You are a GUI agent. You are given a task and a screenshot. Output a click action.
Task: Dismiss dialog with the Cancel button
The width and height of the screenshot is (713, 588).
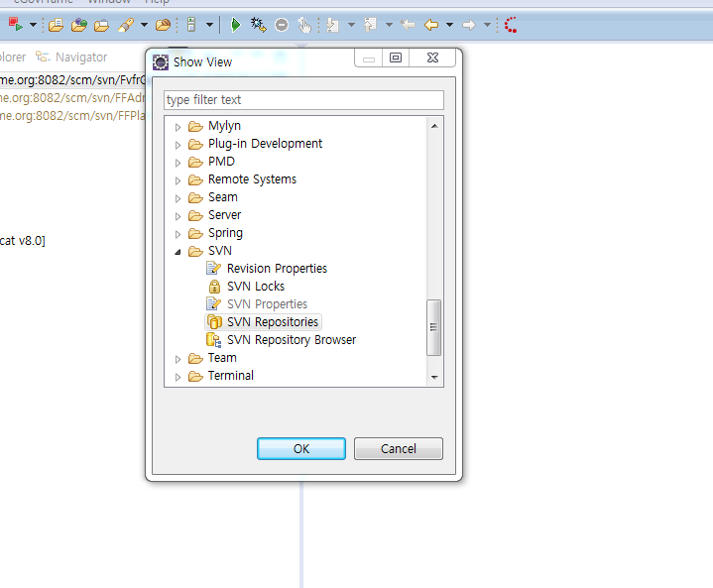coord(399,449)
